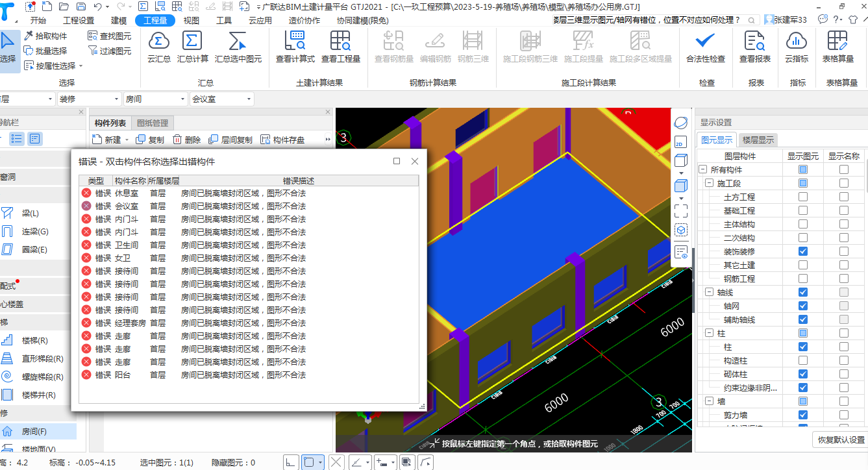
Task: Switch to 图纸管理 tab
Action: pos(153,123)
